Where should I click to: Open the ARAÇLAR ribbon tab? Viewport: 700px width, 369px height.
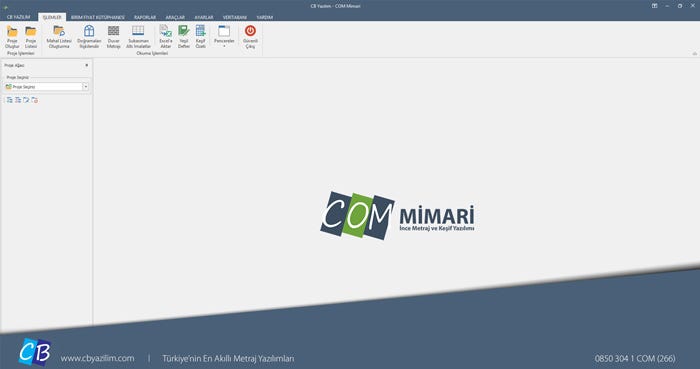(x=175, y=17)
